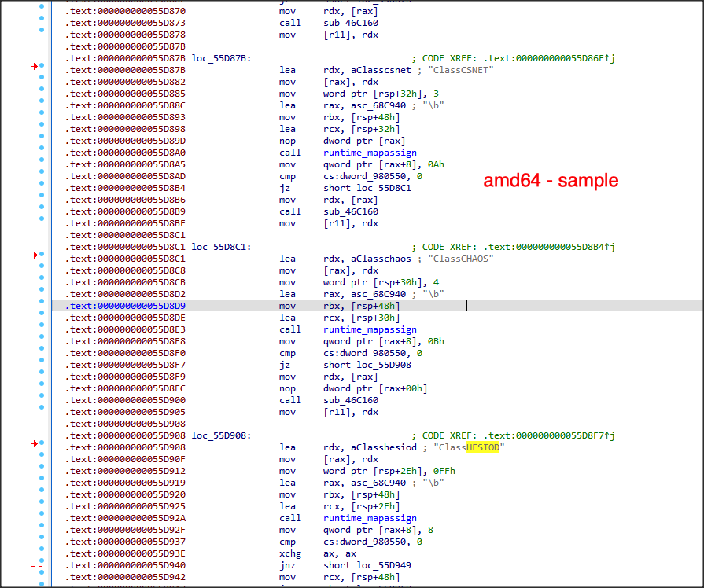
Task: Select cs:dword_980550 on line 55D937
Action: [x=367, y=542]
